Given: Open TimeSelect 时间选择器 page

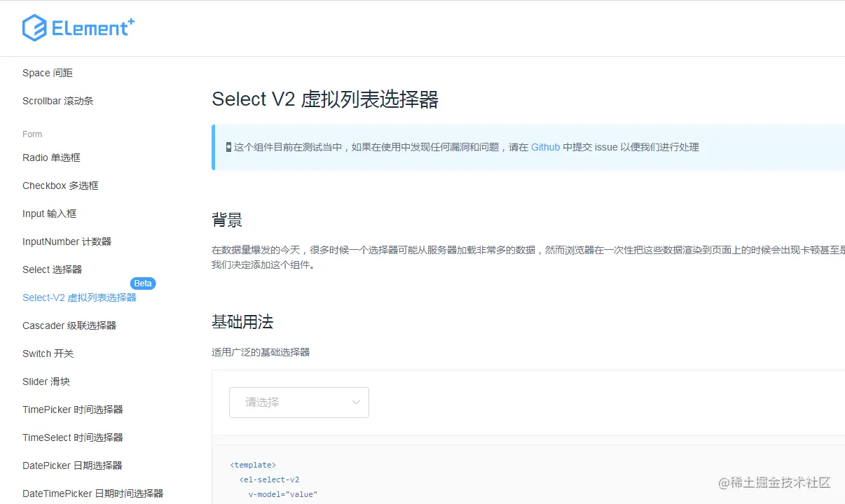Looking at the screenshot, I should (73, 437).
